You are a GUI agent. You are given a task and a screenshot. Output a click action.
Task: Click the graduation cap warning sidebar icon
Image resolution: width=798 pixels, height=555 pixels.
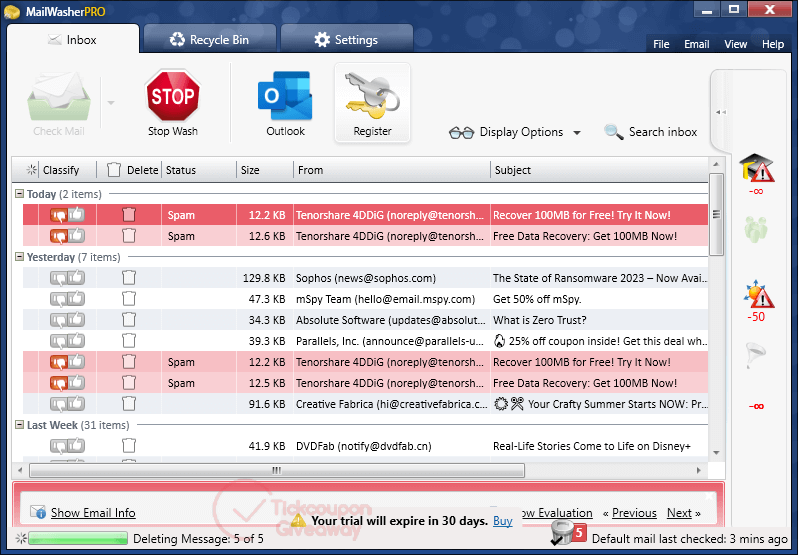pos(756,168)
